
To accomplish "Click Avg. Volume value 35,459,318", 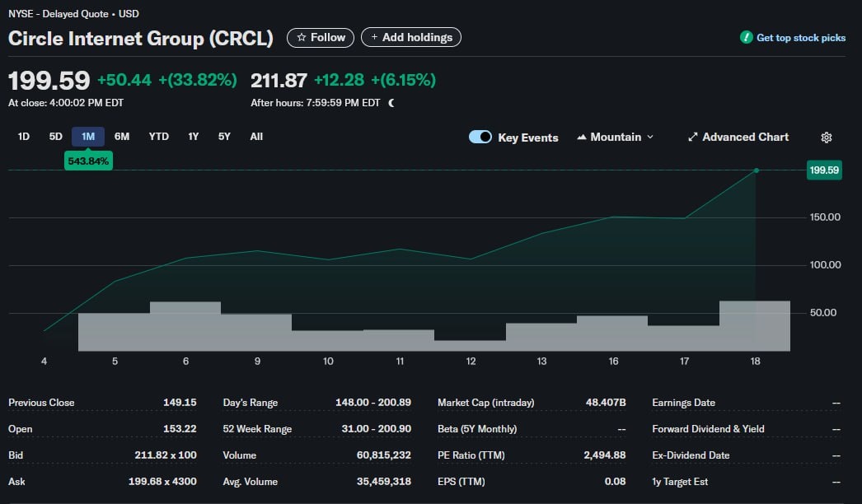I will click(384, 482).
